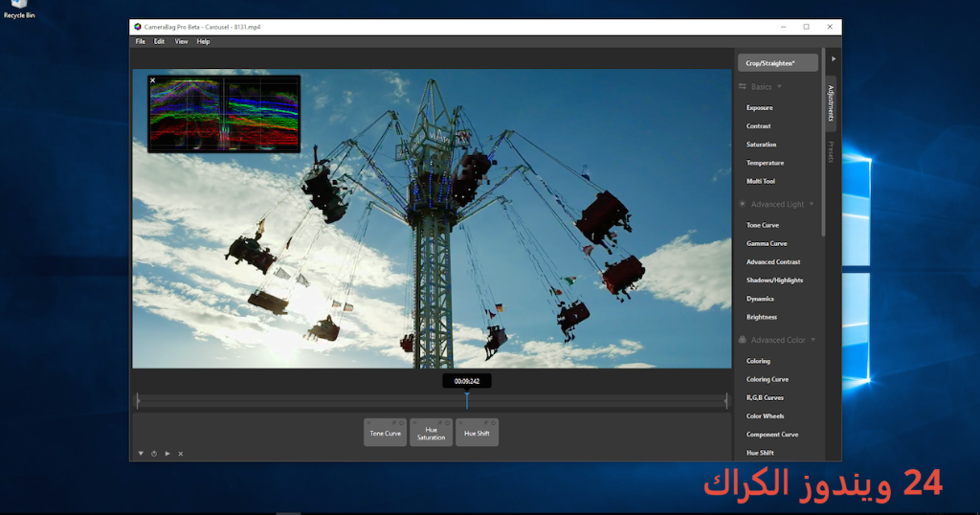Open the File menu
Viewport: 980px width, 515px height.
coord(140,41)
